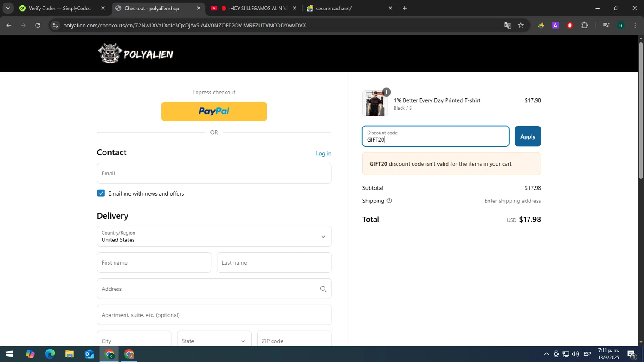
Task: Switch to securereach.net tab
Action: point(349,8)
